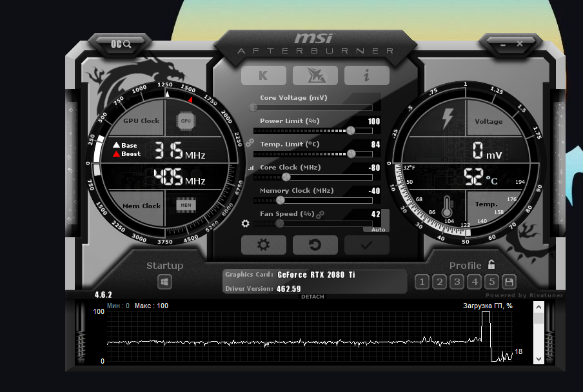This screenshot has height=392, width=583.
Task: Click the monitor scrollbar up arrow
Action: point(539,307)
